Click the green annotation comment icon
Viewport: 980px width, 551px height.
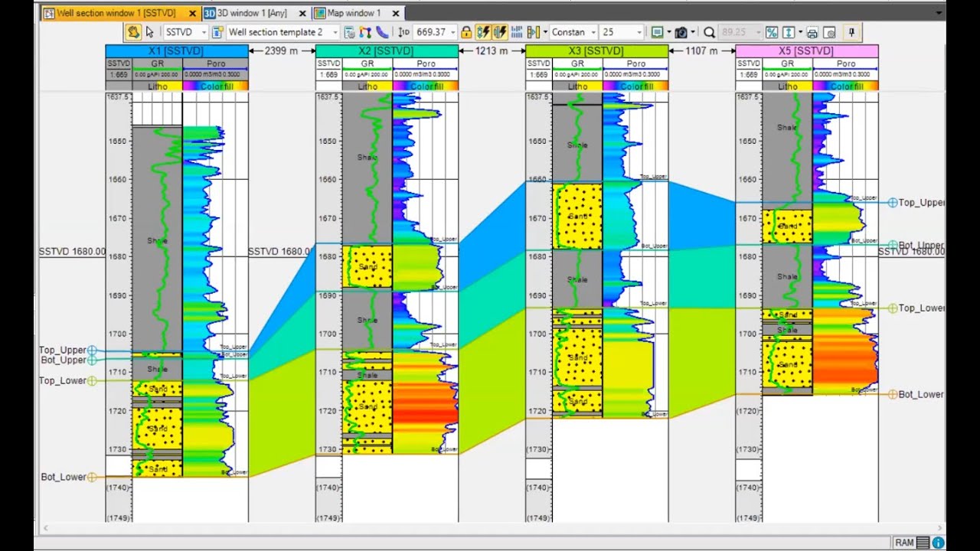658,32
